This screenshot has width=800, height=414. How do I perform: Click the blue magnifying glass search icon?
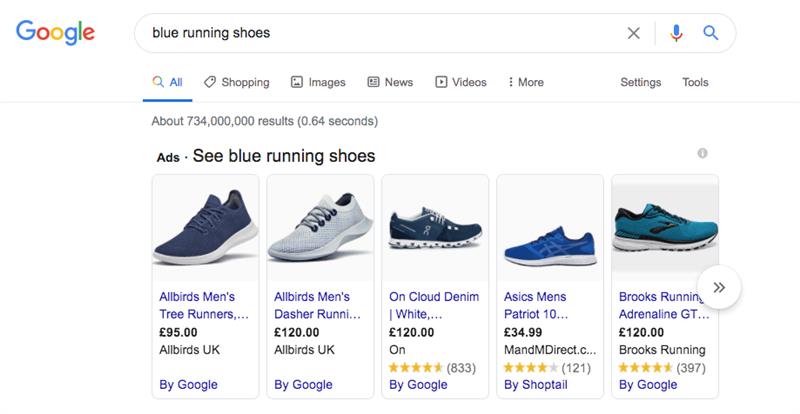(711, 33)
